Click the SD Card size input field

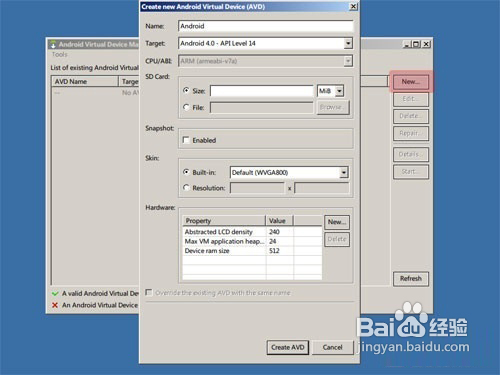pos(262,91)
